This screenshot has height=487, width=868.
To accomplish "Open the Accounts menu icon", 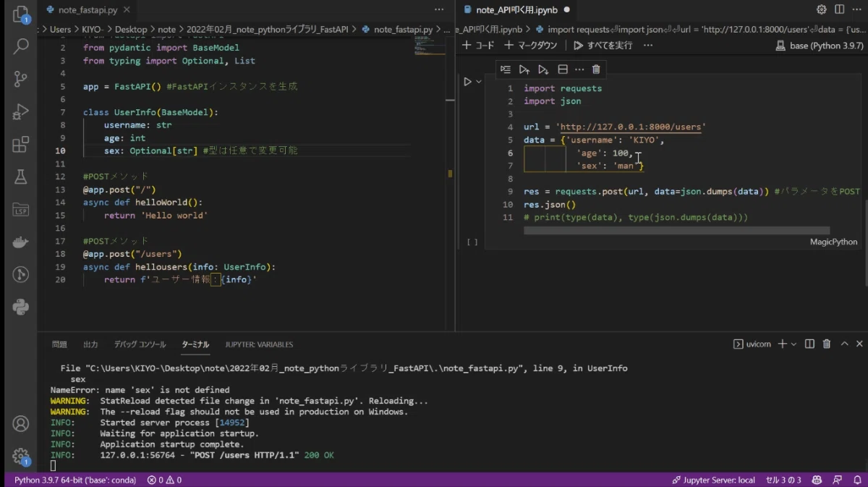I will pos(20,423).
